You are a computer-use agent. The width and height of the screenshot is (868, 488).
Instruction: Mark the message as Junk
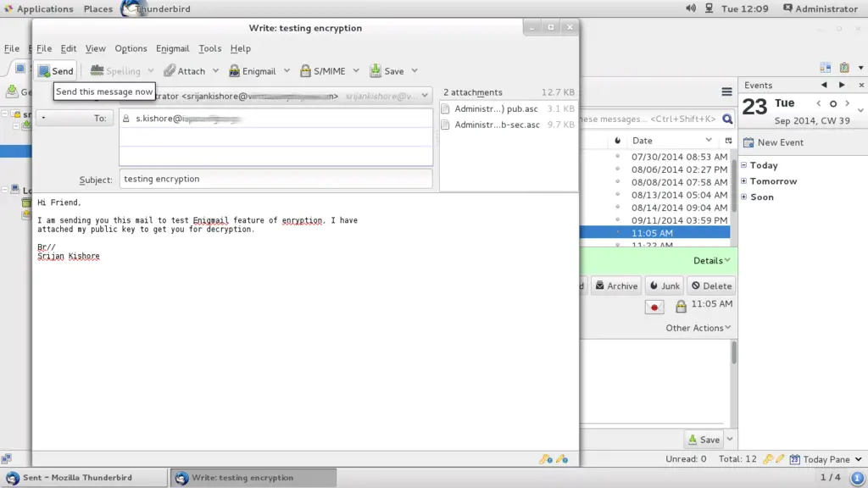tap(665, 286)
